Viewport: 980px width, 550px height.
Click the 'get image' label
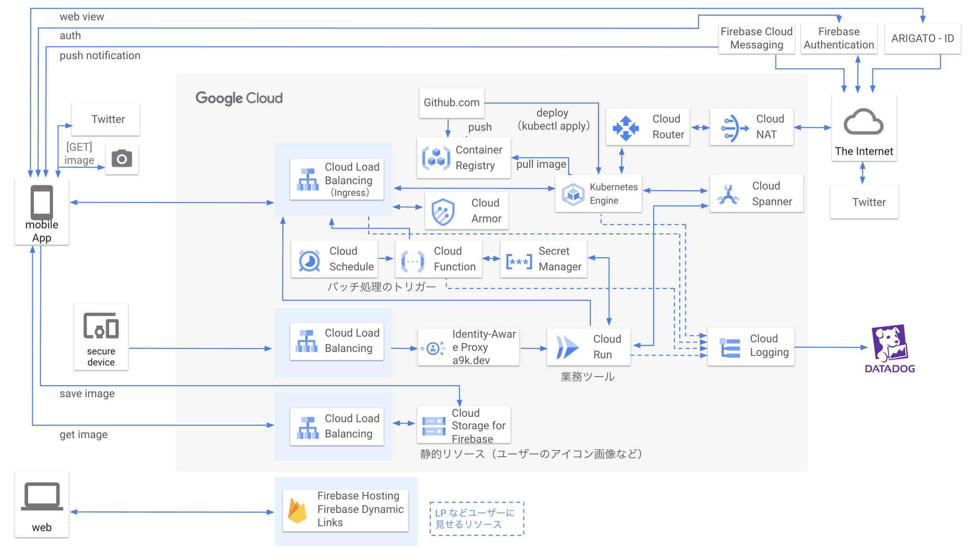pyautogui.click(x=84, y=435)
